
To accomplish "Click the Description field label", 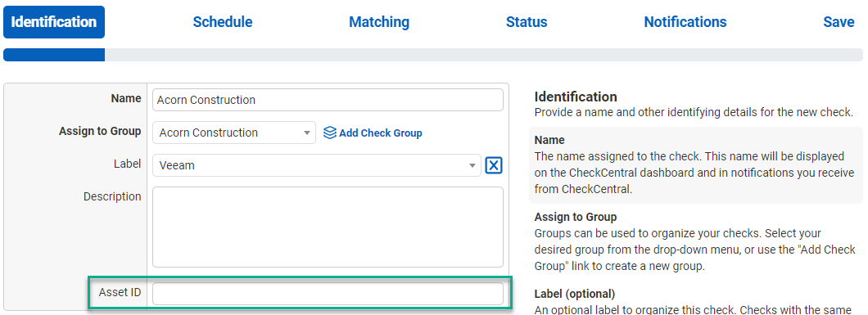I will pyautogui.click(x=112, y=196).
